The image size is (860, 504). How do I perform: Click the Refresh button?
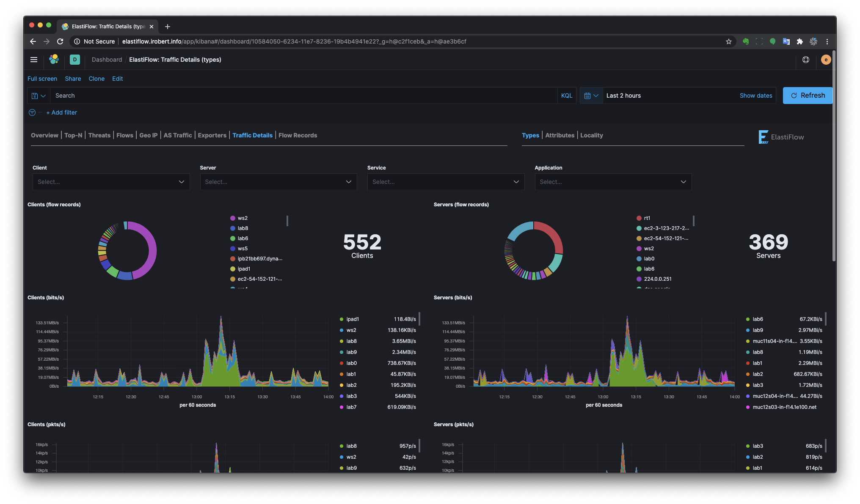tap(808, 96)
